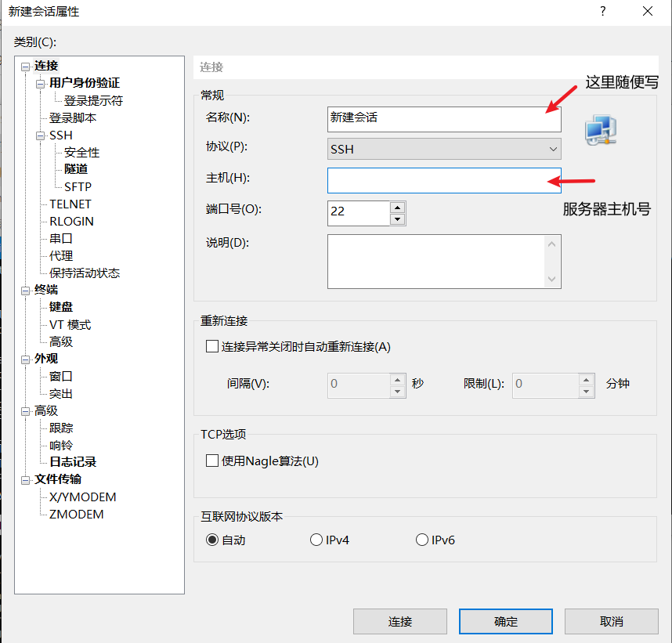Image resolution: width=672 pixels, height=643 pixels.
Task: Open the 日志记录 settings page
Action: [73, 462]
